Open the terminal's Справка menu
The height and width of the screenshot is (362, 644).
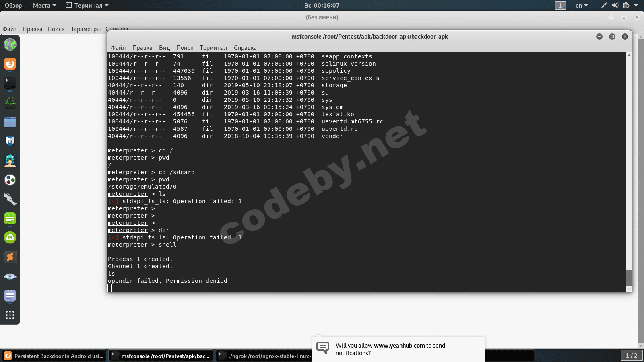pos(245,48)
